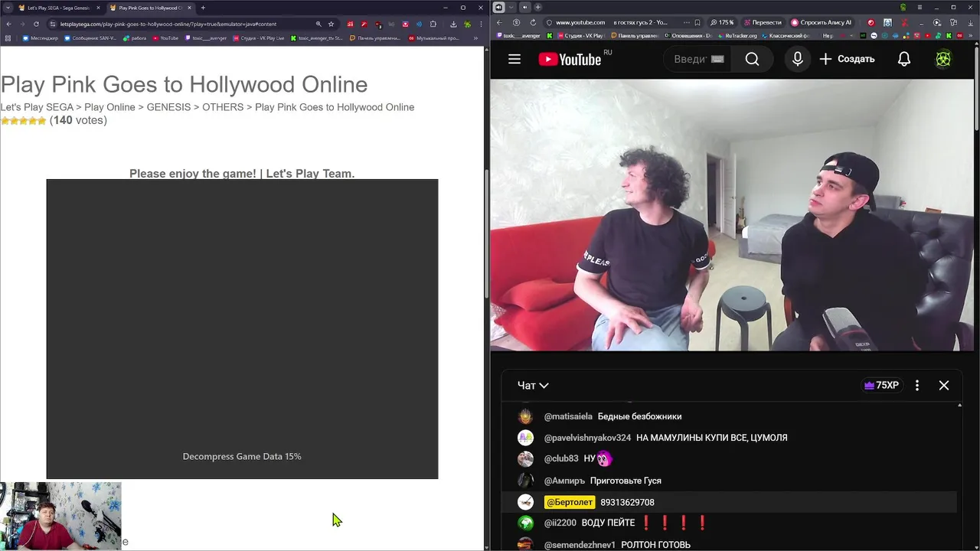Go back in the Yandex browser
This screenshot has height=551, width=980.
499,22
